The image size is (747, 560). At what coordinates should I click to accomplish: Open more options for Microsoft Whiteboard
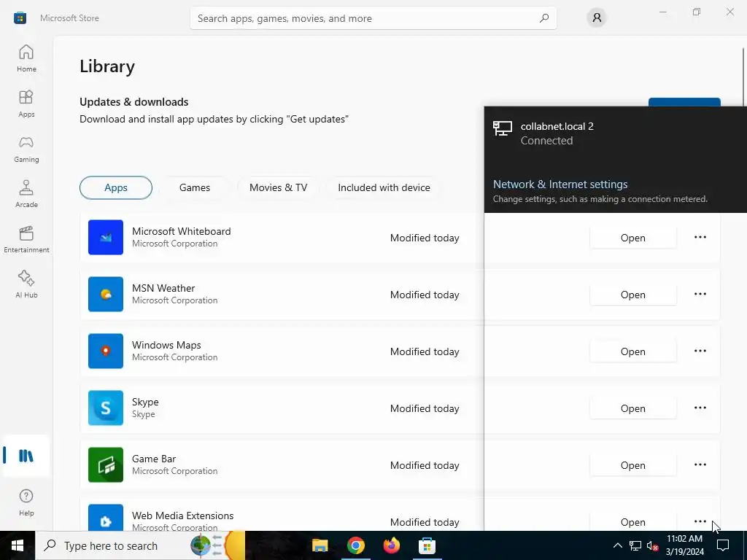click(x=700, y=237)
